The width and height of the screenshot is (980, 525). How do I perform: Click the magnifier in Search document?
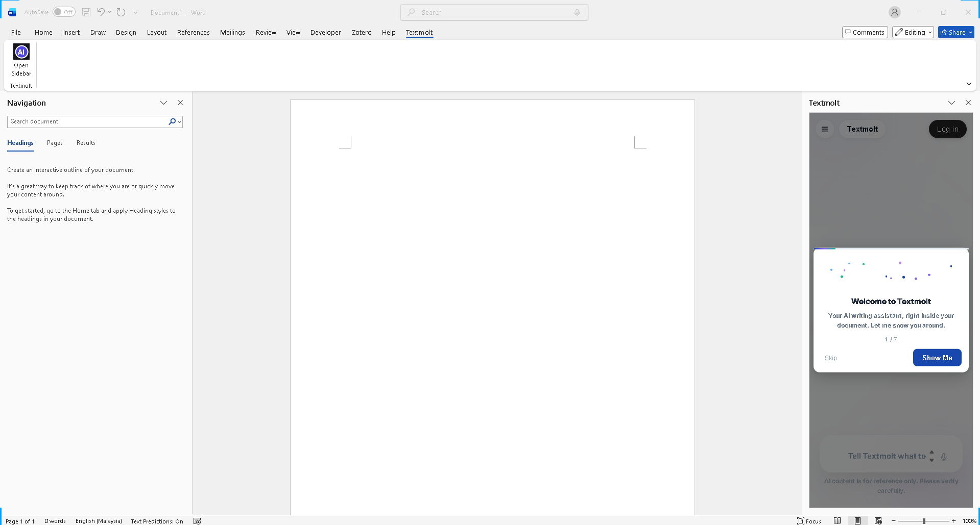tap(172, 121)
